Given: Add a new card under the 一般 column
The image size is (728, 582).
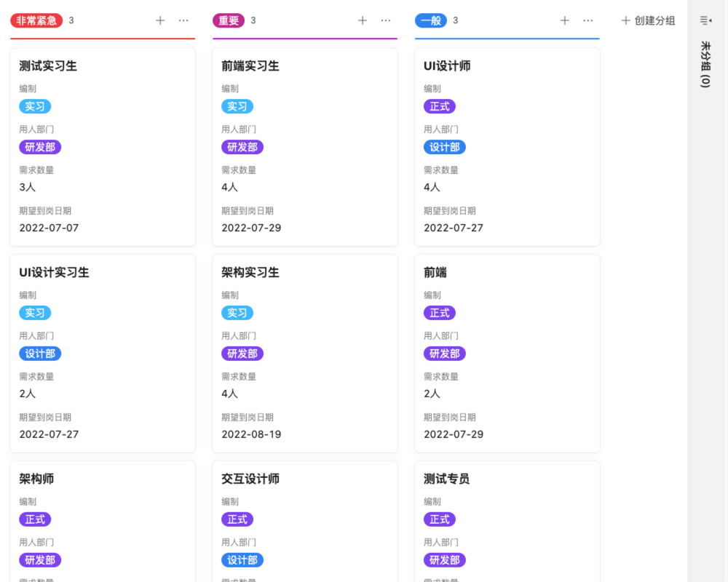Looking at the screenshot, I should tap(564, 20).
